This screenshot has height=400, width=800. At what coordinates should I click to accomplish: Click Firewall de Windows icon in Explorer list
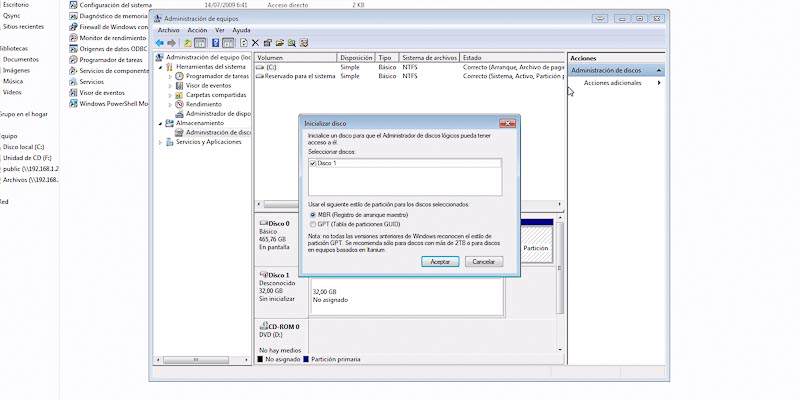(x=73, y=27)
